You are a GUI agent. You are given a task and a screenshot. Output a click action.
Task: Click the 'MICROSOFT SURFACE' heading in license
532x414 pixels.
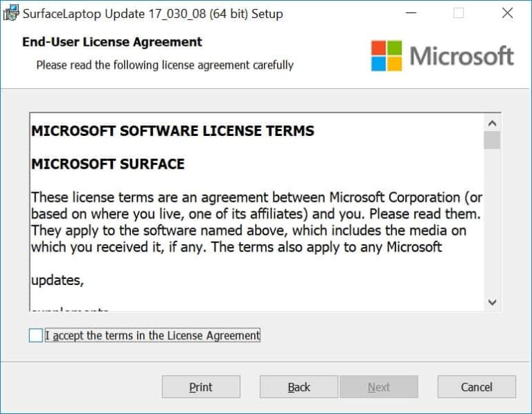[108, 164]
